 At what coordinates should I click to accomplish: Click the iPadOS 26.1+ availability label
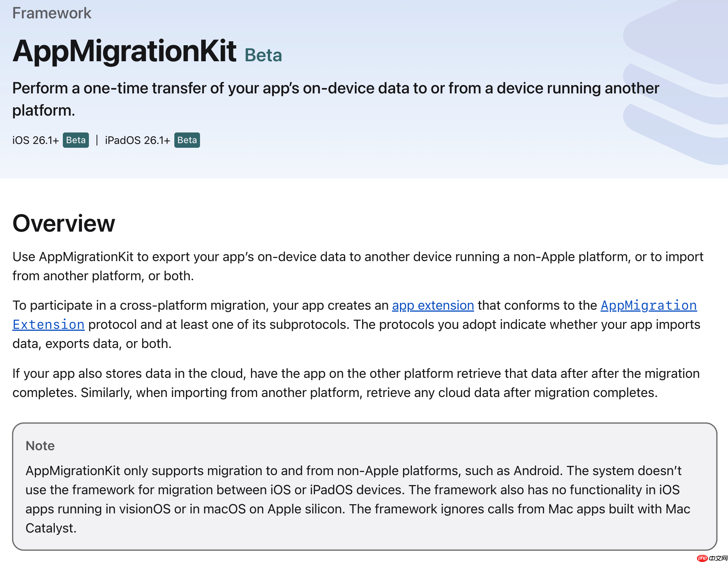pyautogui.click(x=137, y=140)
